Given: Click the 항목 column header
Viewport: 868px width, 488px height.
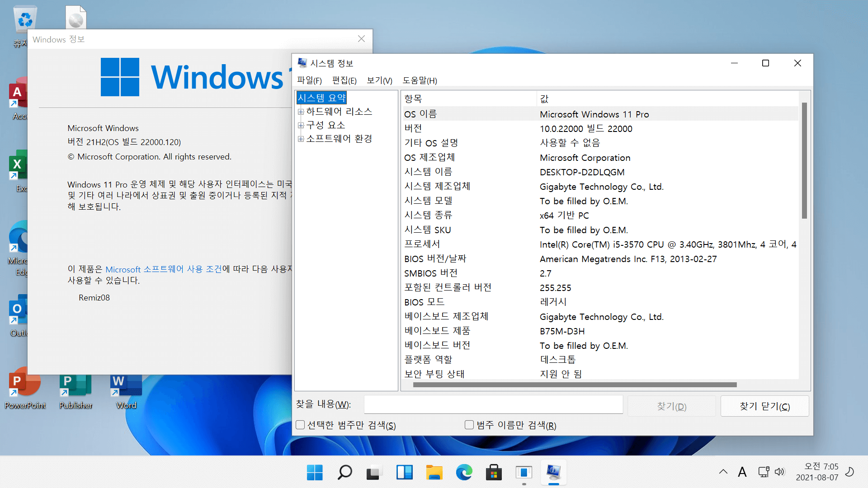Looking at the screenshot, I should (468, 99).
